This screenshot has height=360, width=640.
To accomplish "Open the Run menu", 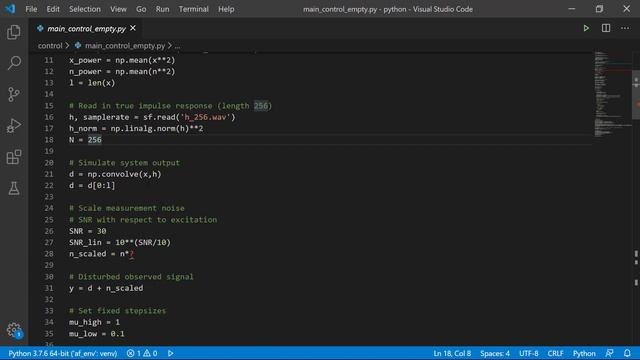I will (x=162, y=9).
